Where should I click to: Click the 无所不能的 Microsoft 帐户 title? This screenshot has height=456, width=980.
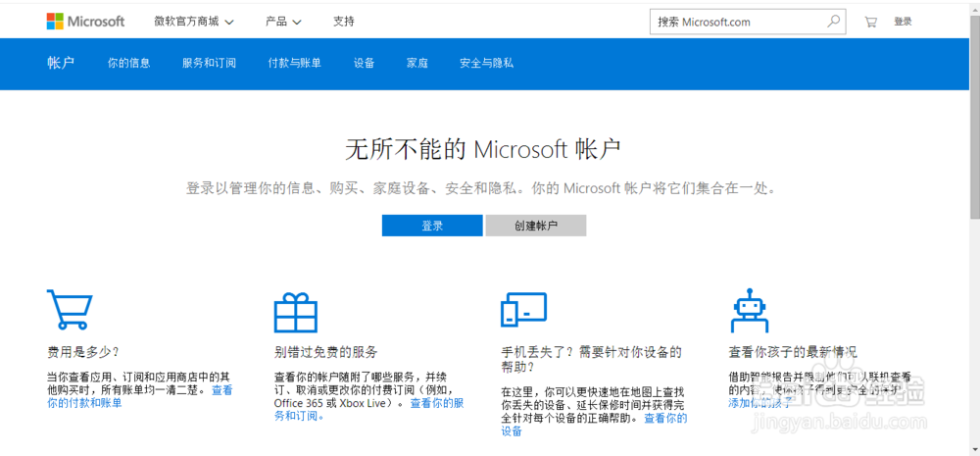coord(482,150)
